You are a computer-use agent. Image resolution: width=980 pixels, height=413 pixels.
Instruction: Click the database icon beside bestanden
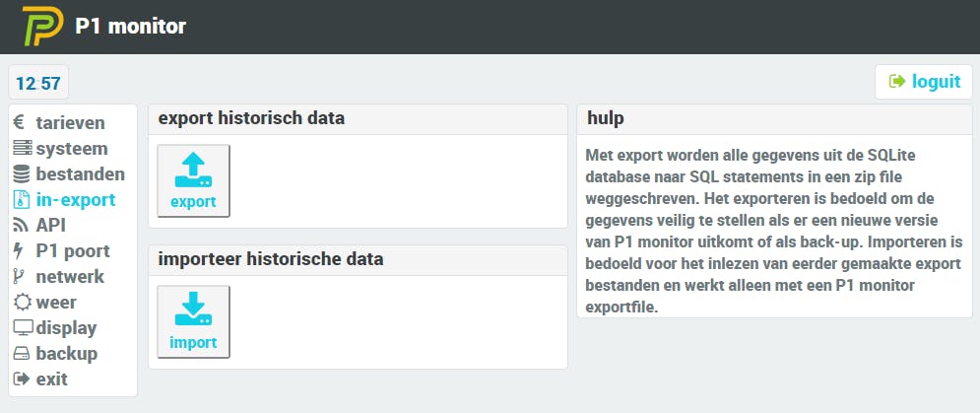pos(22,174)
